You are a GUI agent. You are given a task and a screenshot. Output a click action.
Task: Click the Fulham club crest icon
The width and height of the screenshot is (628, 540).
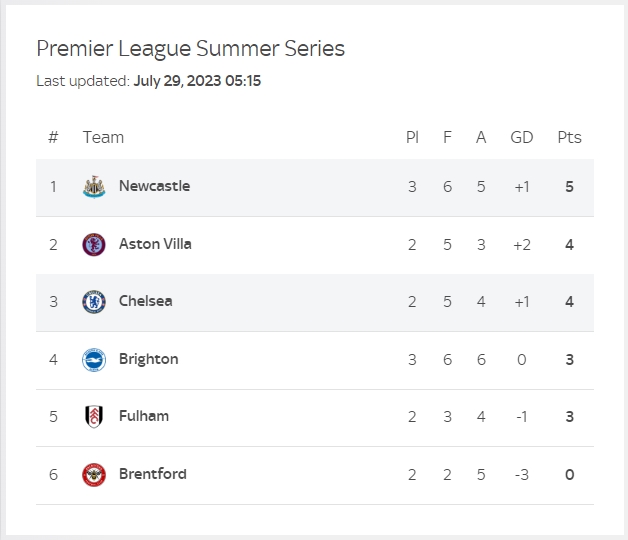tap(94, 417)
